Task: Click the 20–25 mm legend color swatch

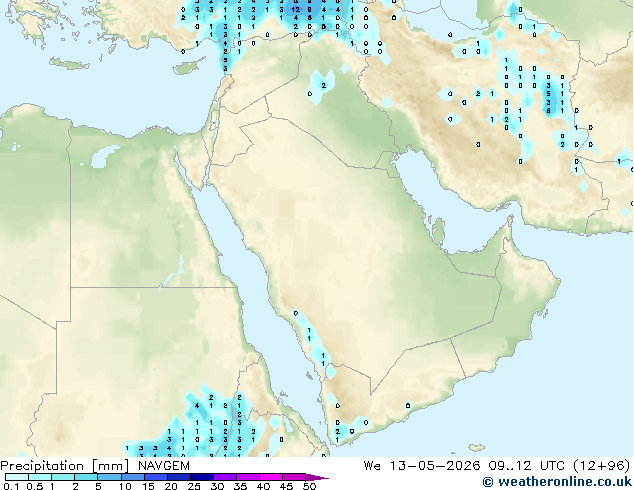Action: click(178, 477)
